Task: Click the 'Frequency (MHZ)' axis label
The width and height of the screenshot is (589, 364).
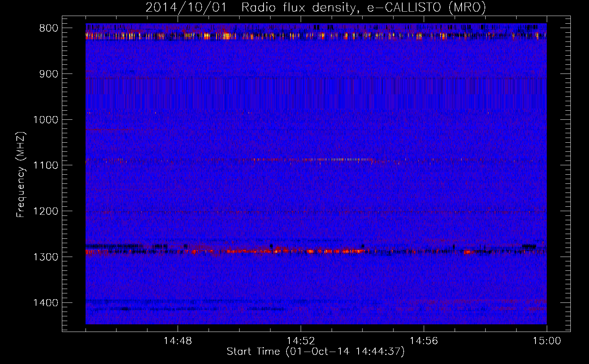Action: tap(21, 175)
